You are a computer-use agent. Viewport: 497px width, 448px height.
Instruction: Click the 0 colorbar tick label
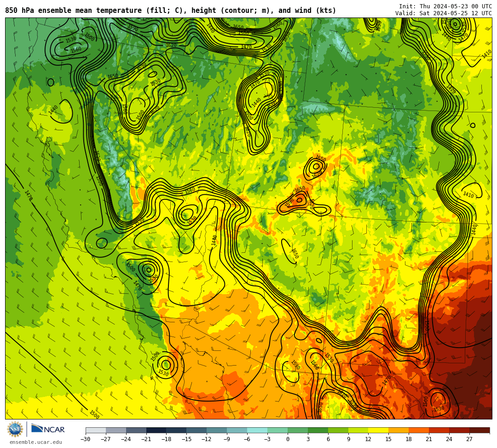[288, 439]
